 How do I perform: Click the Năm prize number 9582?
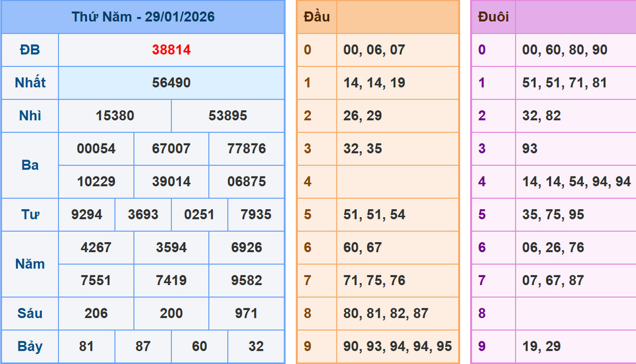tap(245, 280)
